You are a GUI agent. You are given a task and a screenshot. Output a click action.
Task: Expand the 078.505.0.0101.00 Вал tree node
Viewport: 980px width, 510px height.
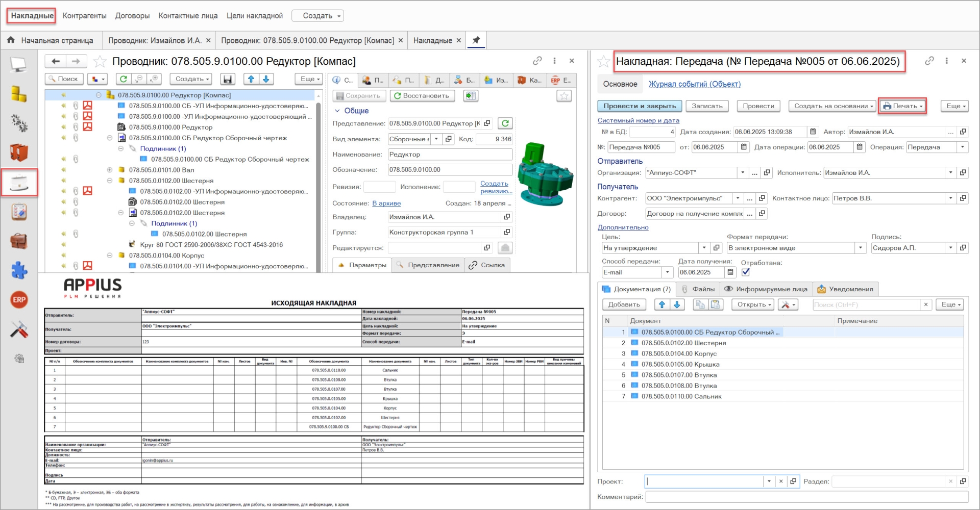tap(110, 170)
